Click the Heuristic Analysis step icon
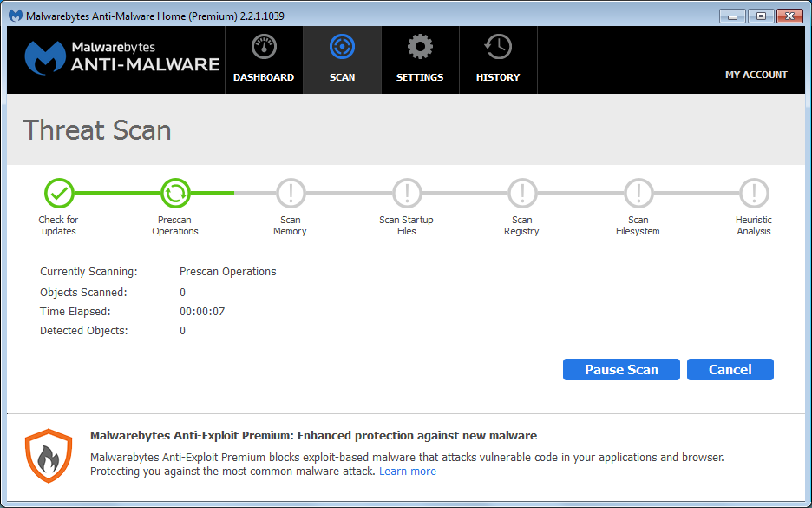Image resolution: width=812 pixels, height=508 pixels. point(754,194)
